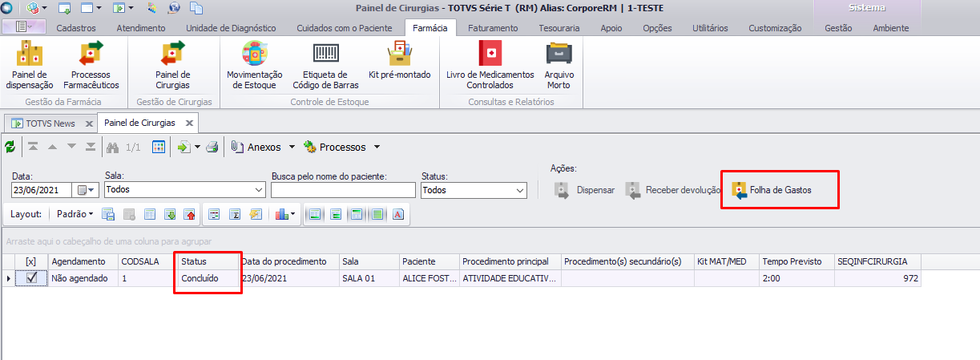Switch to the Unidade de Diagnóstico tab
Viewport: 980px width, 360px height.
[x=231, y=28]
